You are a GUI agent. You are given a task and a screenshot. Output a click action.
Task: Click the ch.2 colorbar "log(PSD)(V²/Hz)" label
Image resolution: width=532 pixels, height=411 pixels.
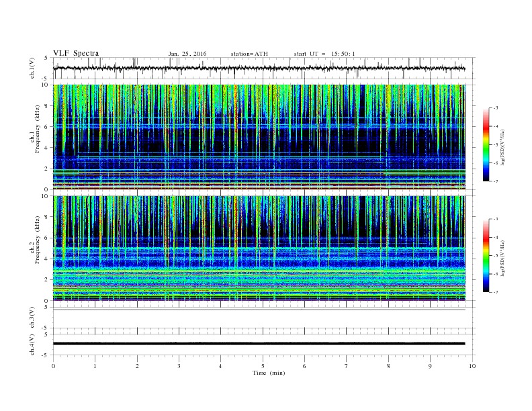pos(503,258)
